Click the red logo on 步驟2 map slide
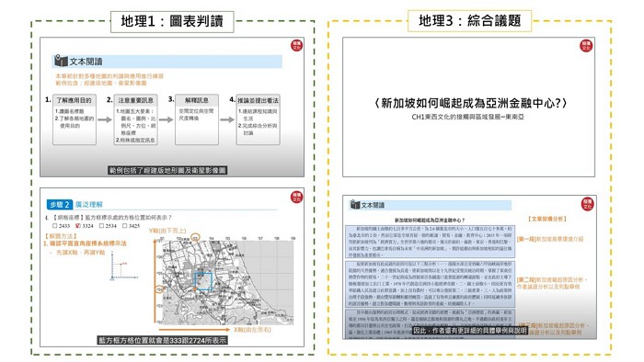Screen dimensions: 644x362 tap(296, 197)
